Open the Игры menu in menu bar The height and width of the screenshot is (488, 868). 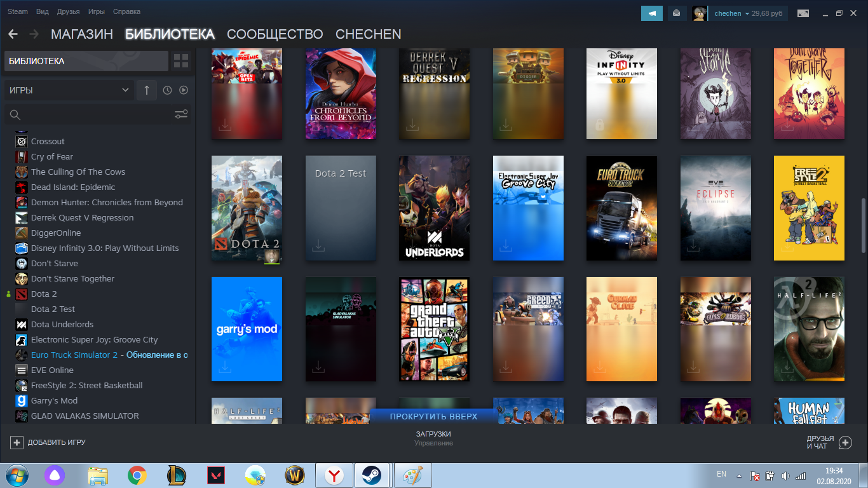pos(97,12)
